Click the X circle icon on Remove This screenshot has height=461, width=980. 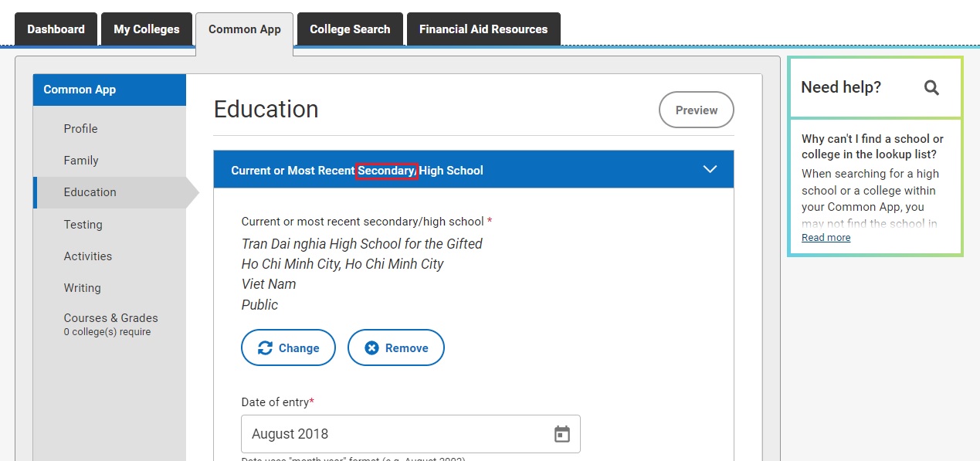(x=371, y=348)
